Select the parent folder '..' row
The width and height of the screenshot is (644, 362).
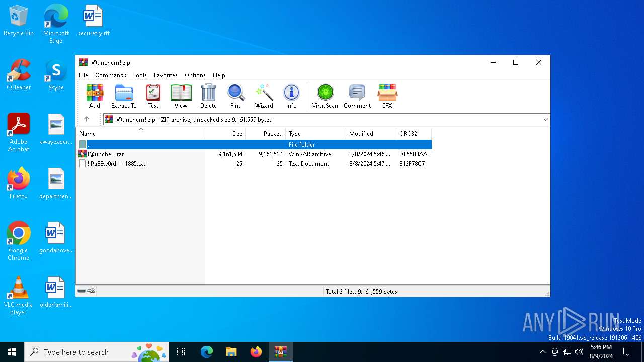click(x=254, y=145)
